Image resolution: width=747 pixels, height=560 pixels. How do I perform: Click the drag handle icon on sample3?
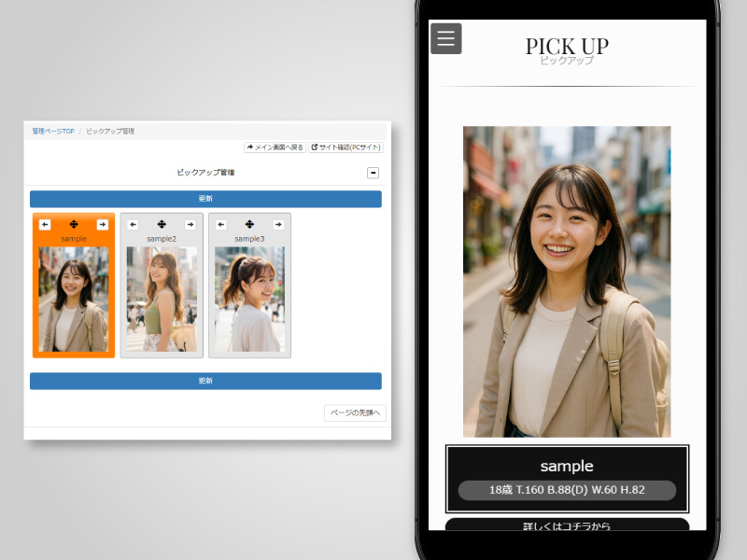[x=248, y=224]
